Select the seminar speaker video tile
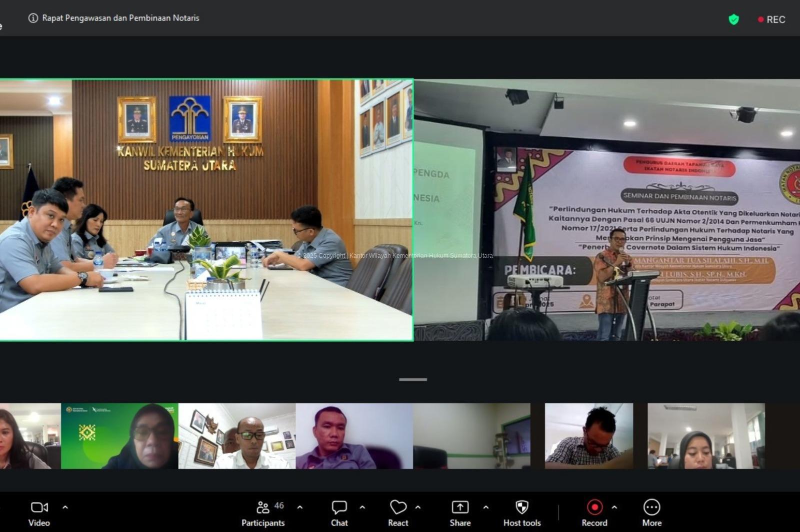Screen dimensions: 800x532 point(606,210)
